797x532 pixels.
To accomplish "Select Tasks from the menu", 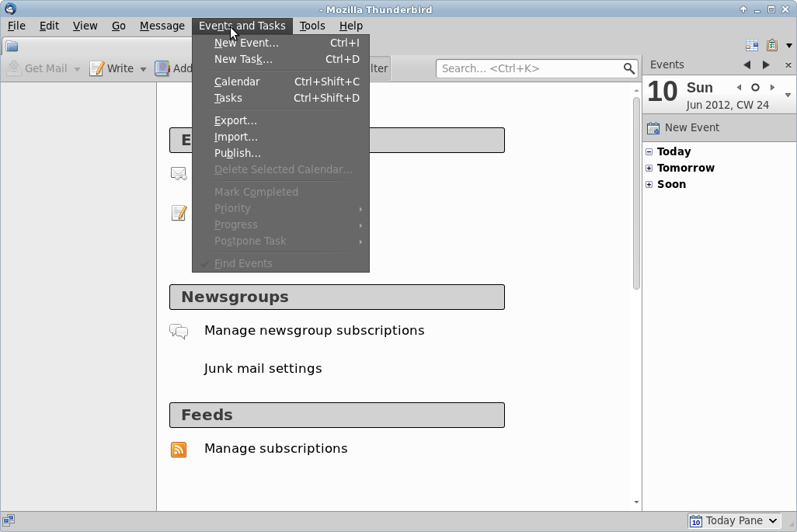I will pos(280,98).
